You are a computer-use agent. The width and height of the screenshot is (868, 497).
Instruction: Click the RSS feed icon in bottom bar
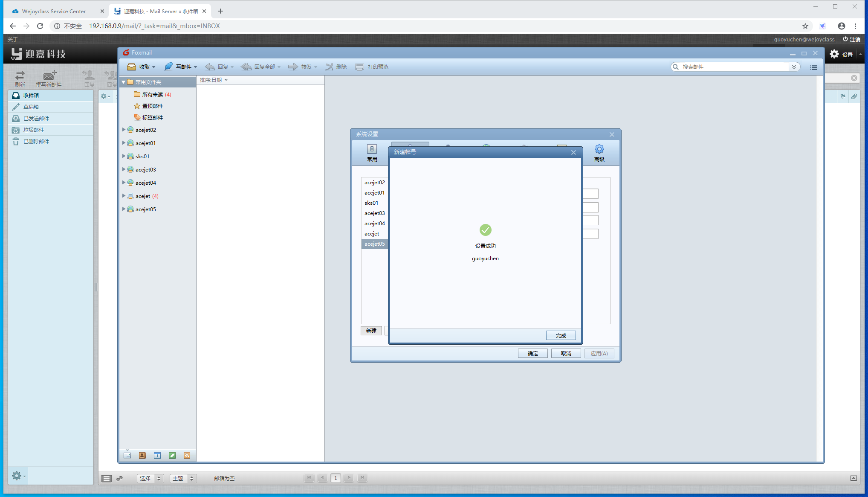[x=187, y=456]
